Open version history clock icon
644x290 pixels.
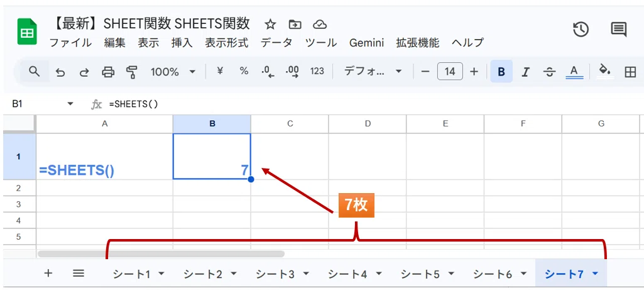tap(581, 30)
